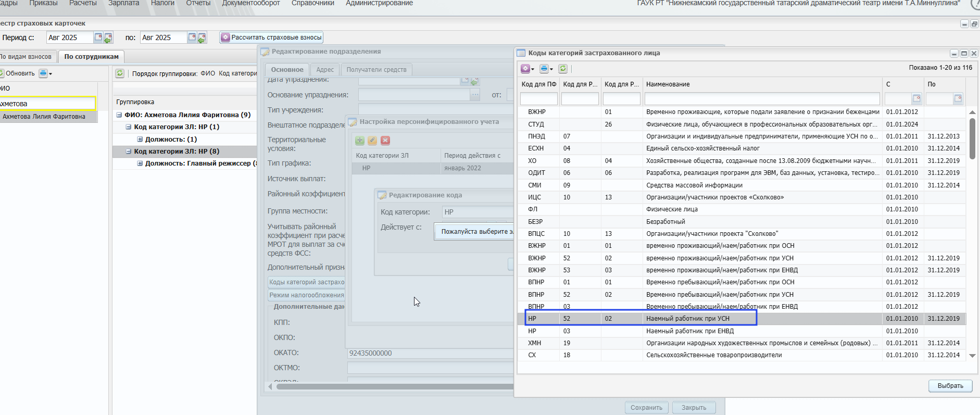Open print menu in category codes window
980x415 pixels.
click(546, 69)
